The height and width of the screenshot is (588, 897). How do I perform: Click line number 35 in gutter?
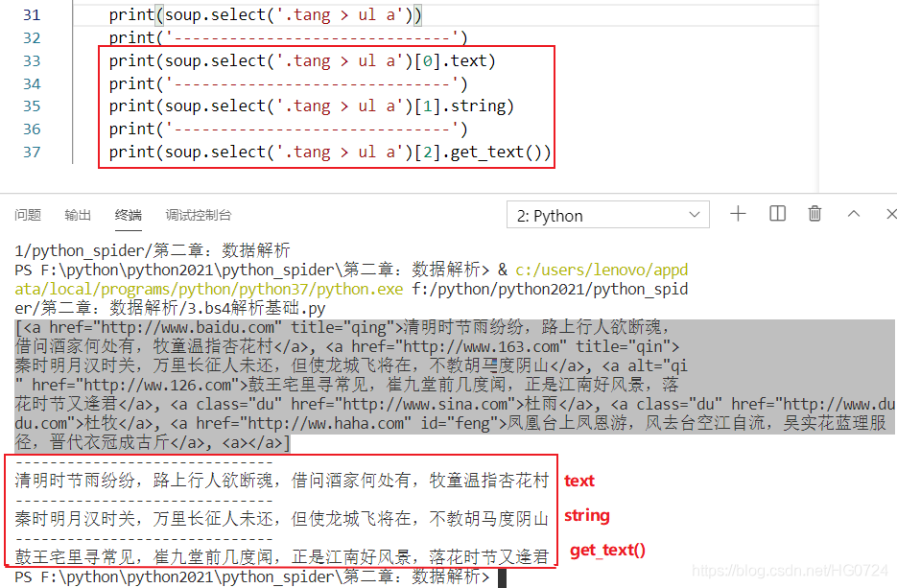pyautogui.click(x=32, y=106)
